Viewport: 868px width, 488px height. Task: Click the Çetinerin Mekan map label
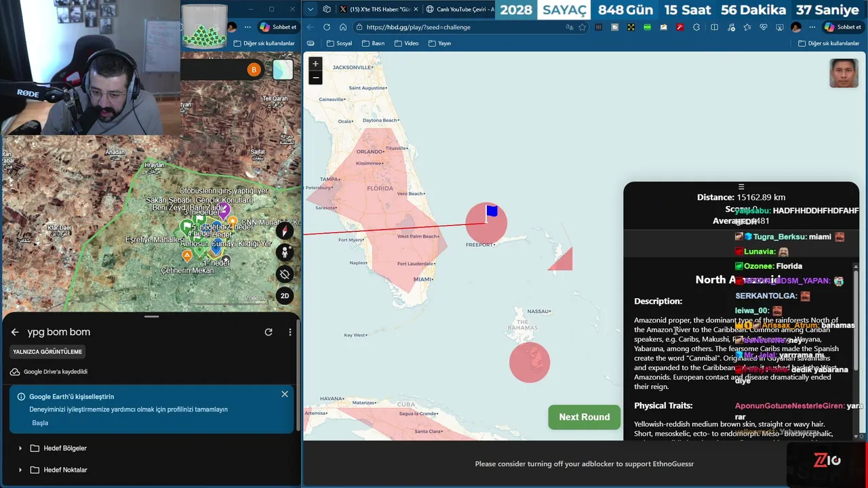[x=187, y=270]
